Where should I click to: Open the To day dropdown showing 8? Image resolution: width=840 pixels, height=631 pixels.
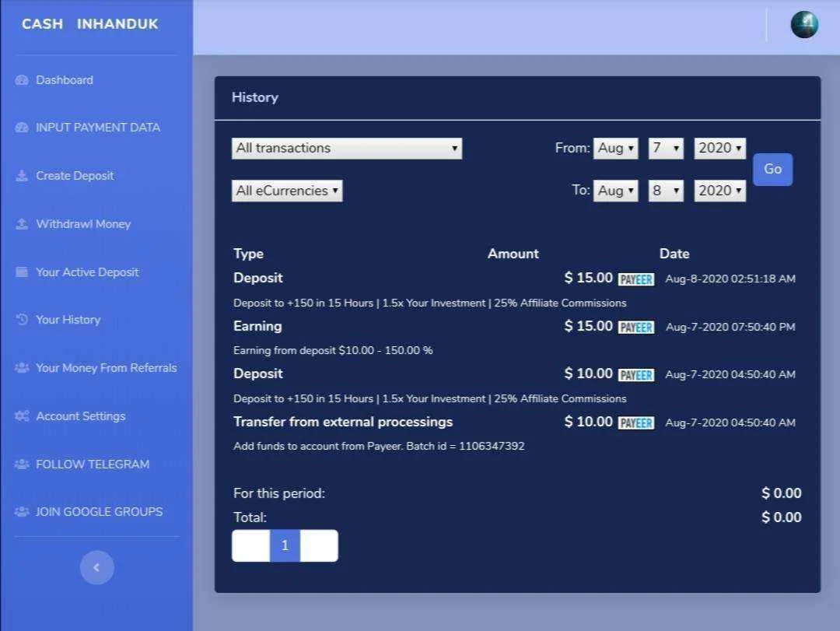(x=666, y=191)
